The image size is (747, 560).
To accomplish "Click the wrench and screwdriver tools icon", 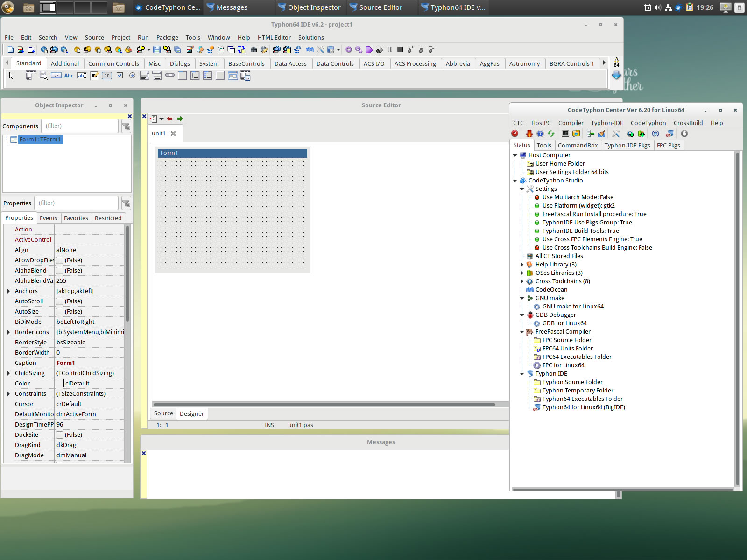I will 320,49.
